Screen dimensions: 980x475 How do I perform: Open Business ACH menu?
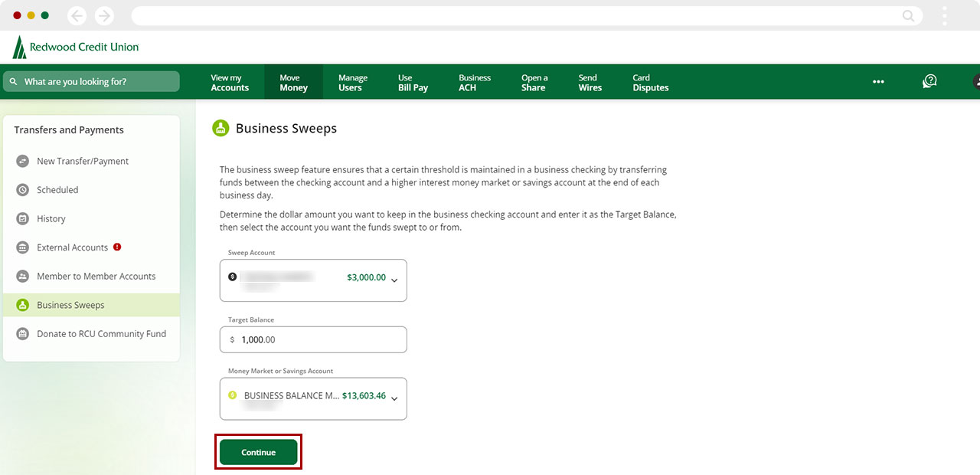pyautogui.click(x=475, y=83)
